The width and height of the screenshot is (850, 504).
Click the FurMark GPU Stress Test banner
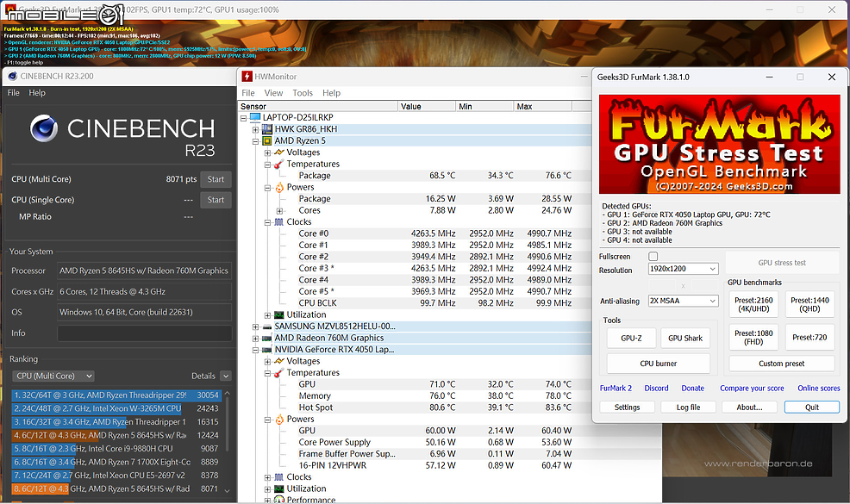pyautogui.click(x=719, y=144)
